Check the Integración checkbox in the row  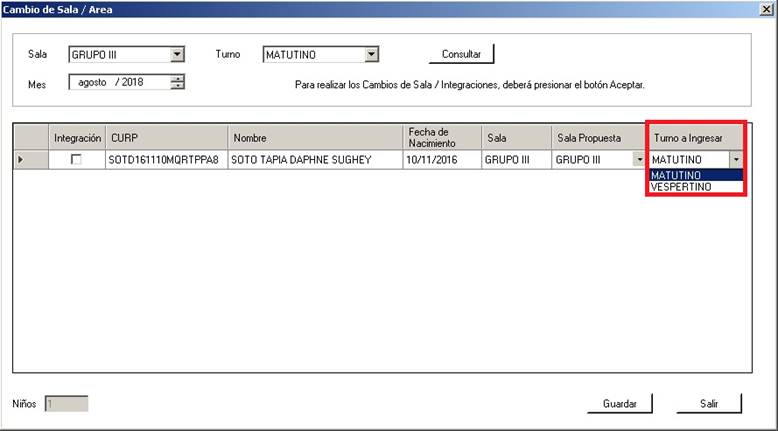coord(76,159)
